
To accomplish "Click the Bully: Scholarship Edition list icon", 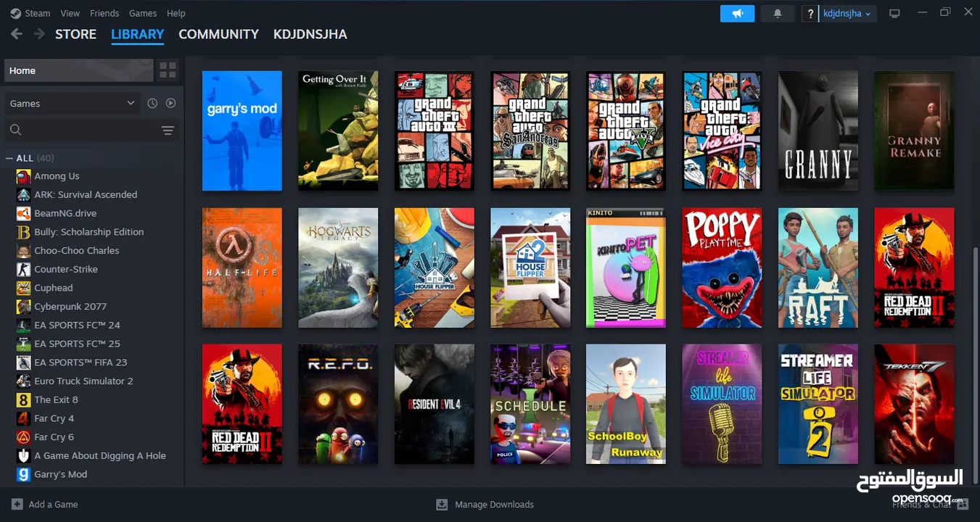I will coord(23,232).
